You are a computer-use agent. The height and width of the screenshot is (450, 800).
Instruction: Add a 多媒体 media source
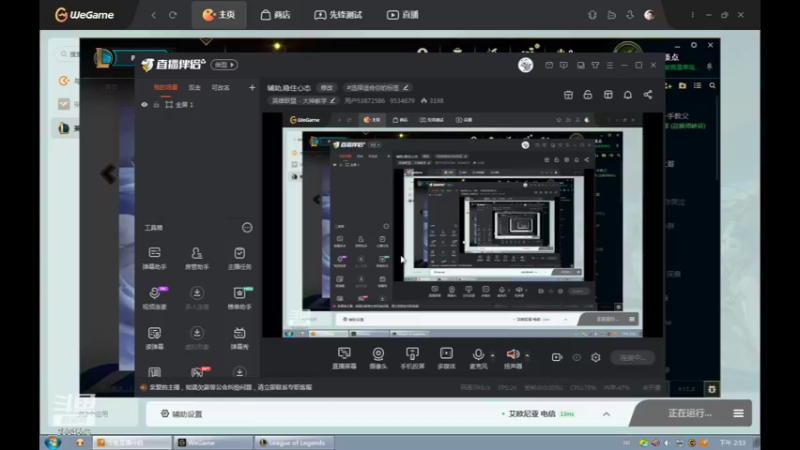tap(446, 358)
